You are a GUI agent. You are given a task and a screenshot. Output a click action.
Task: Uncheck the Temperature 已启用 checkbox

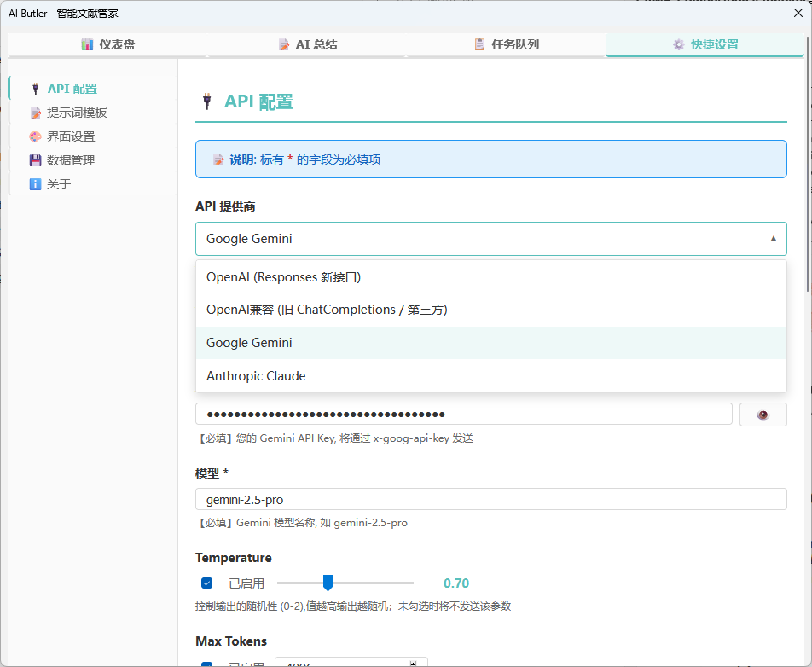[206, 583]
